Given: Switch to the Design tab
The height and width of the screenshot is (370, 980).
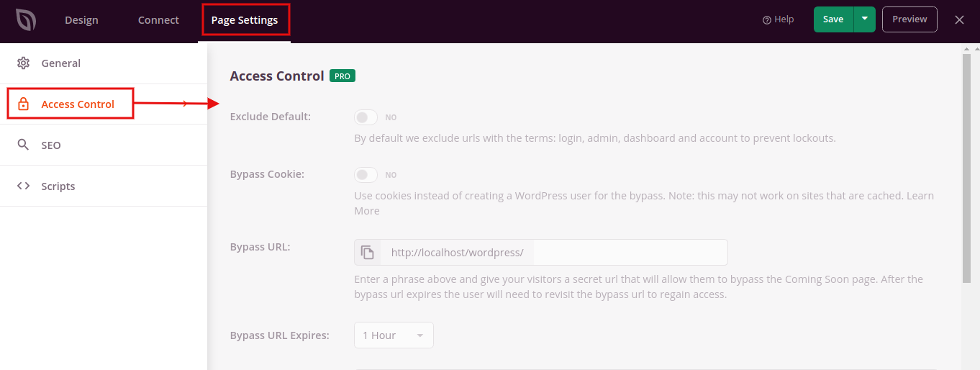Looking at the screenshot, I should coord(81,20).
